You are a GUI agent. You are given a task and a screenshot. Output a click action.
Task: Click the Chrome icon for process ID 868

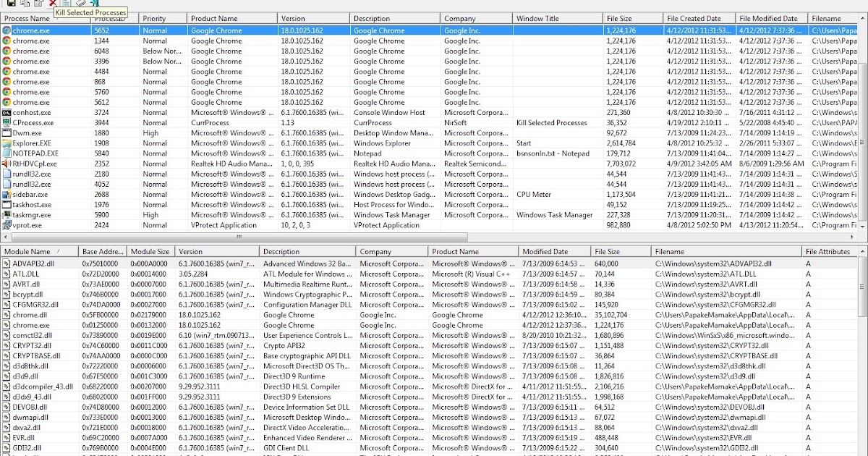coord(7,82)
